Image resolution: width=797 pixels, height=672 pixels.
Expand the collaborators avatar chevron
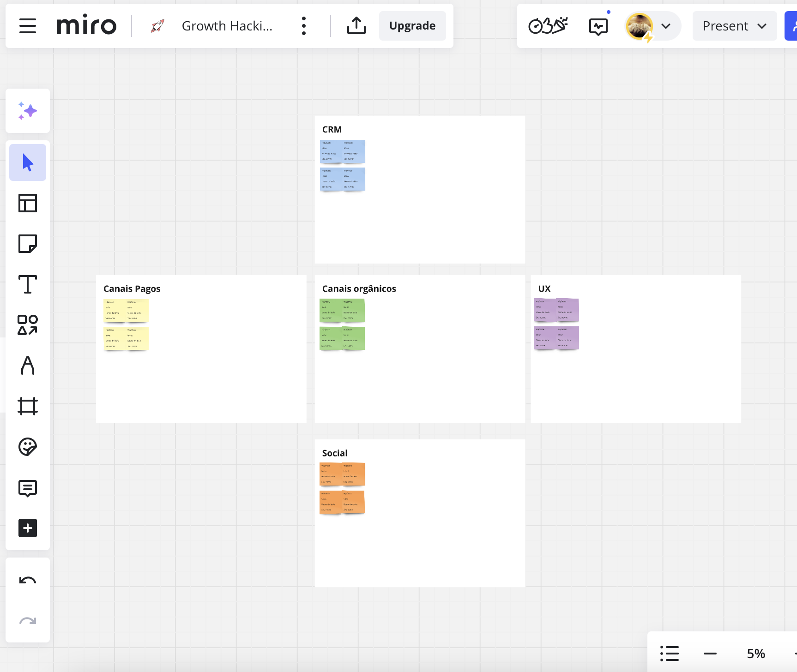666,26
